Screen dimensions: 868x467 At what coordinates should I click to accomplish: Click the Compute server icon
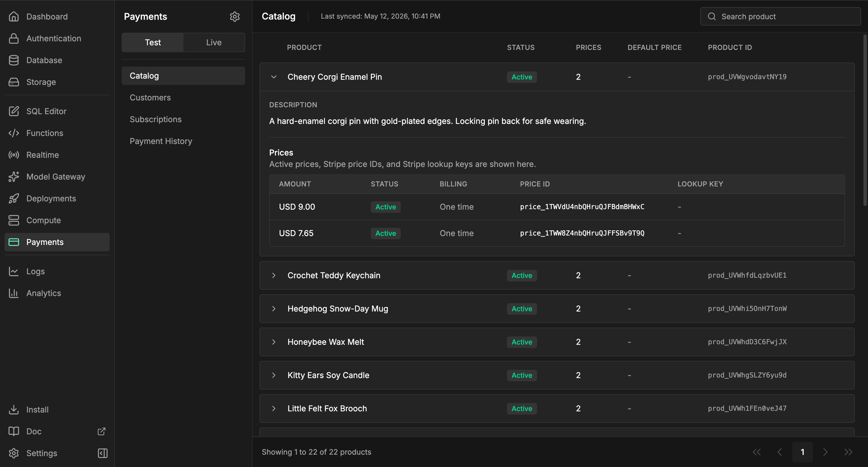[14, 220]
